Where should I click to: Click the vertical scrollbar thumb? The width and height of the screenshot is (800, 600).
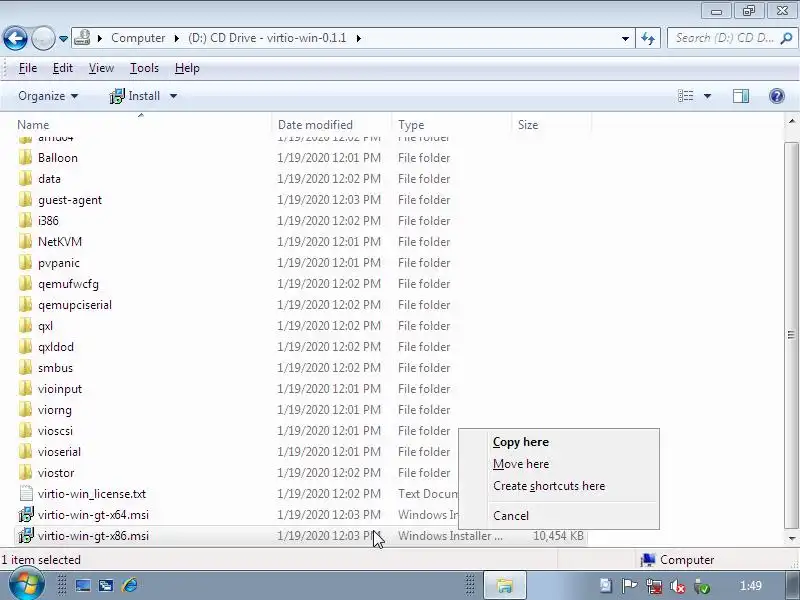[x=791, y=335]
